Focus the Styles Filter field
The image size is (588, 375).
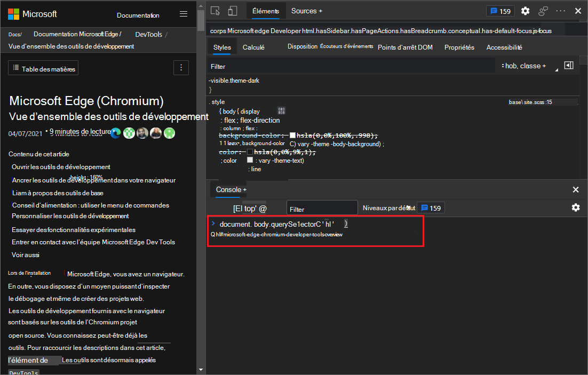tap(352, 66)
